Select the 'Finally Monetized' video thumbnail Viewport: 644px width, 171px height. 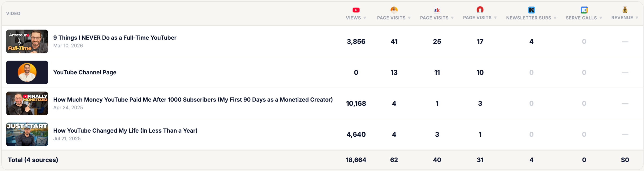pyautogui.click(x=27, y=103)
